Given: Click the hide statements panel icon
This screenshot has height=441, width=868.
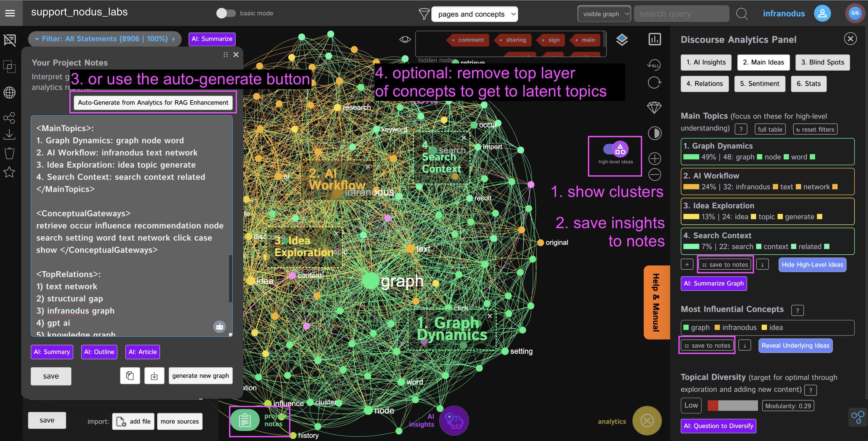Looking at the screenshot, I should pyautogui.click(x=10, y=40).
